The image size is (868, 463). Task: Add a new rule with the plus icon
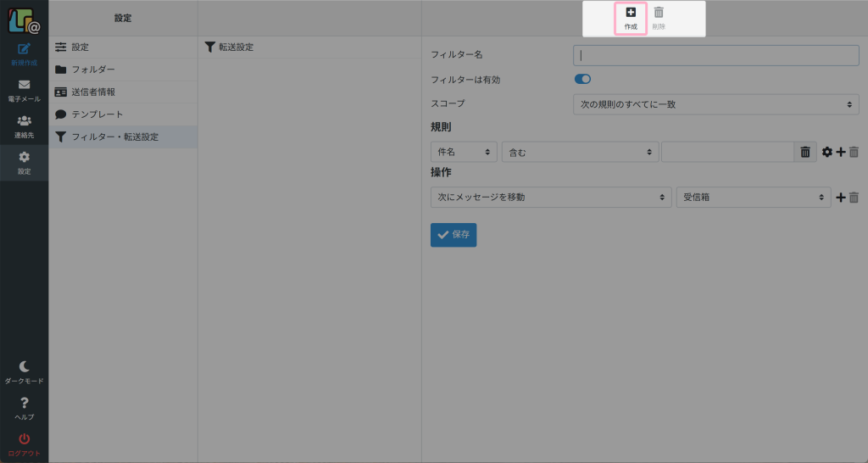(x=840, y=152)
